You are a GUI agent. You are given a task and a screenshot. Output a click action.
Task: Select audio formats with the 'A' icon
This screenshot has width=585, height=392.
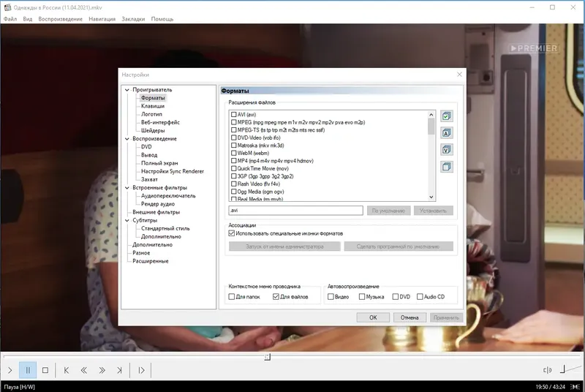click(x=447, y=133)
